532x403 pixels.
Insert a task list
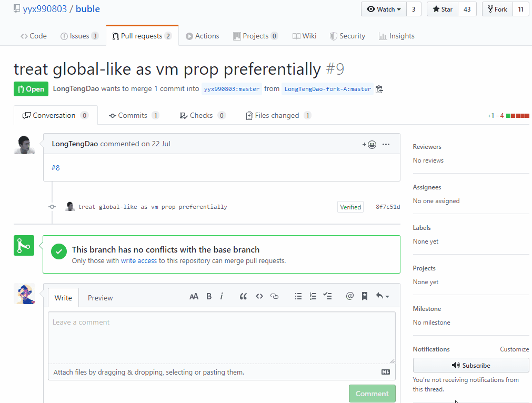pos(327,296)
